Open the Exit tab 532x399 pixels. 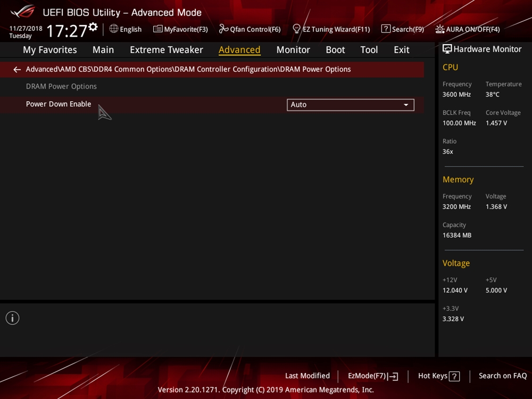coord(401,50)
